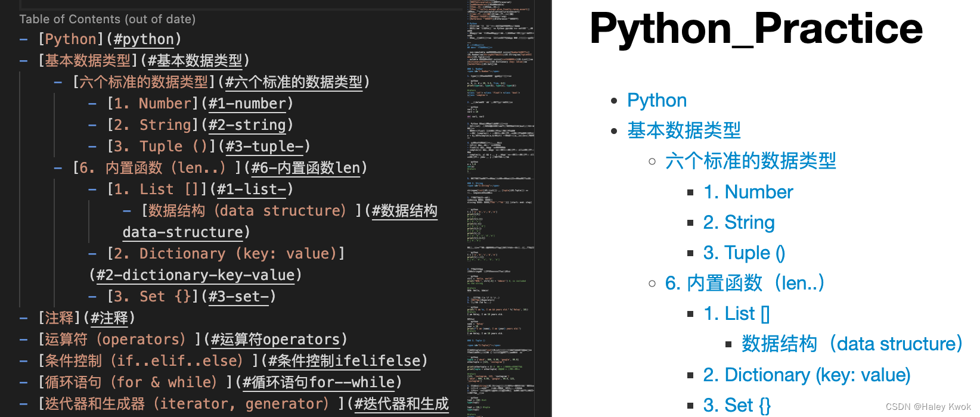Image resolution: width=980 pixels, height=417 pixels.
Task: Click the [迭代器和生成器] editor line
Action: [234, 404]
